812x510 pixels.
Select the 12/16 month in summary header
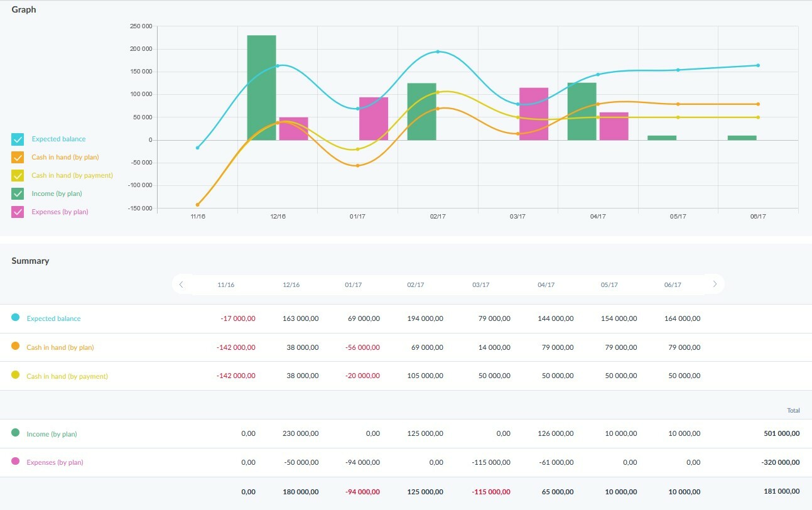click(x=291, y=285)
